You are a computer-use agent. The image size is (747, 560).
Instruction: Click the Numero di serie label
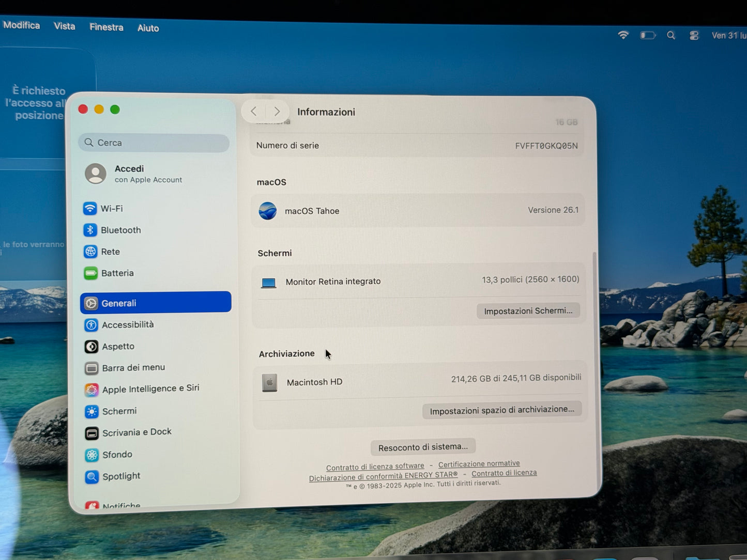pyautogui.click(x=287, y=146)
